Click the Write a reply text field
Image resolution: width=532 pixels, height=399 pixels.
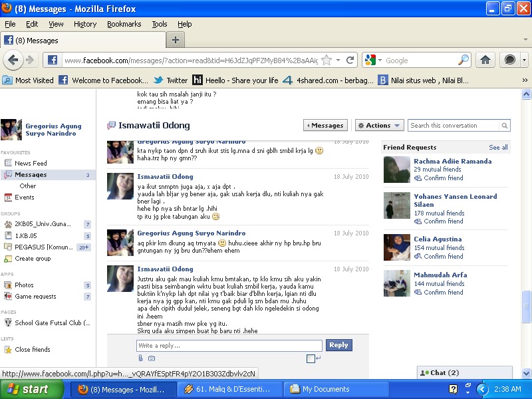tap(229, 345)
